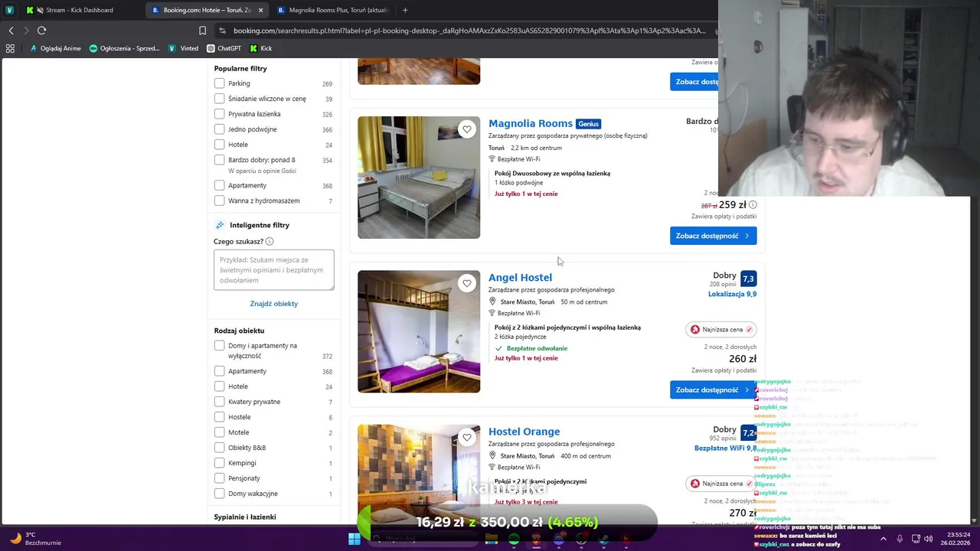Click the Genius badge next to Magnolia Rooms
The image size is (980, 551).
tap(588, 124)
